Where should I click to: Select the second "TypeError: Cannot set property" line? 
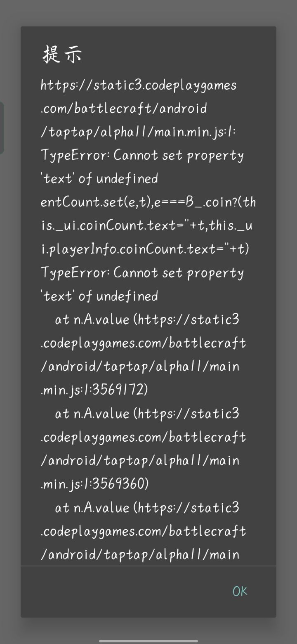tap(142, 272)
